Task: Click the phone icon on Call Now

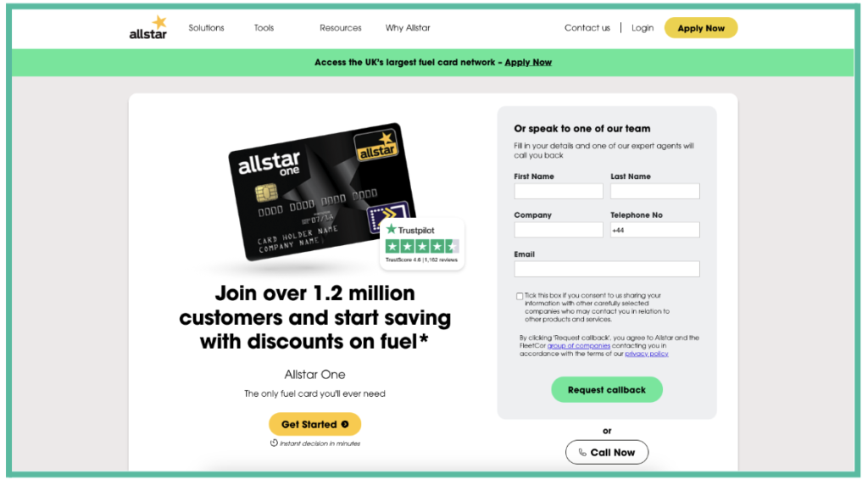Action: pyautogui.click(x=582, y=452)
